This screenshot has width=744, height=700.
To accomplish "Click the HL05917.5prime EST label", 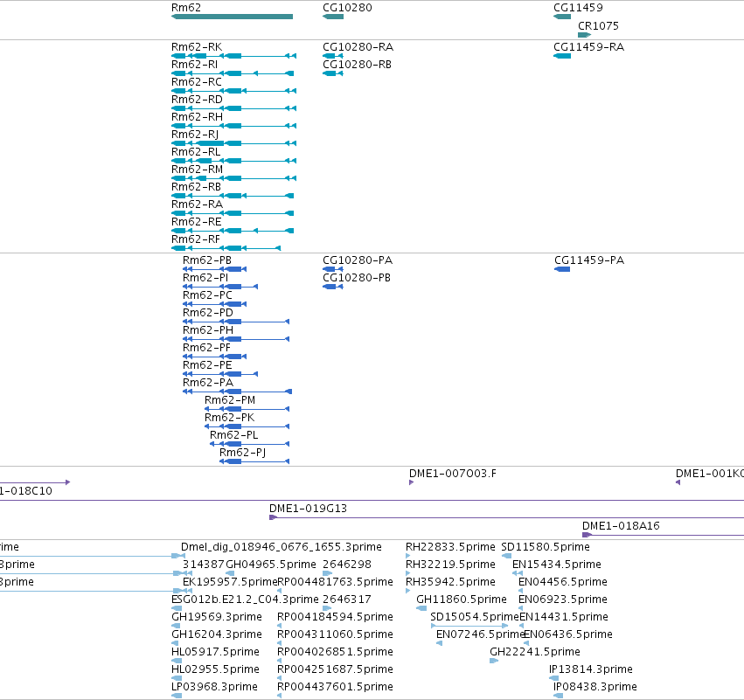I will point(215,652).
